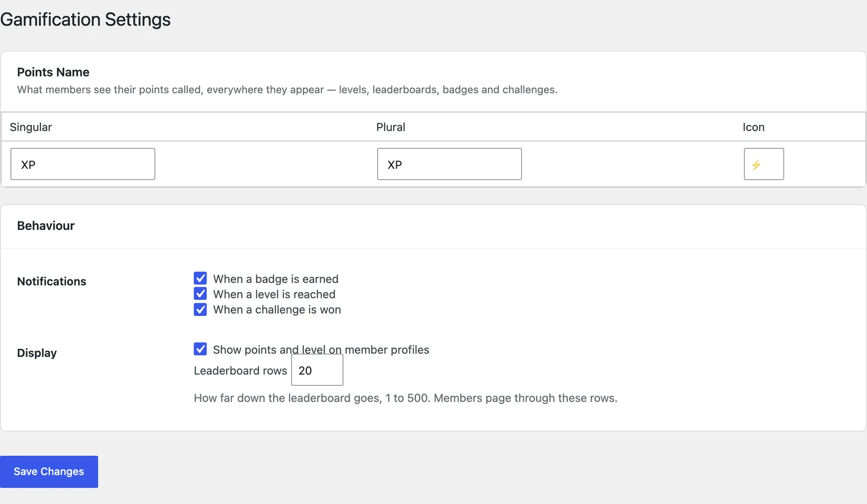Click the 'Behaviour' section heading

click(x=46, y=225)
